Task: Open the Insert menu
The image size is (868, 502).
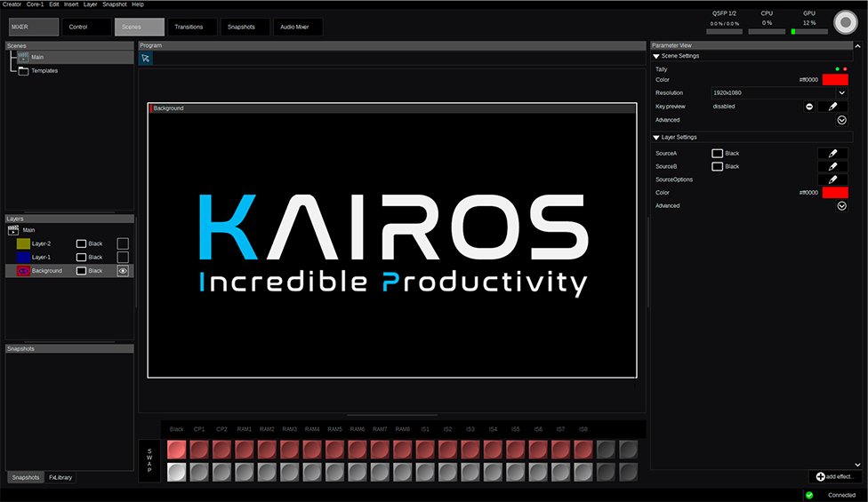Action: [71, 4]
